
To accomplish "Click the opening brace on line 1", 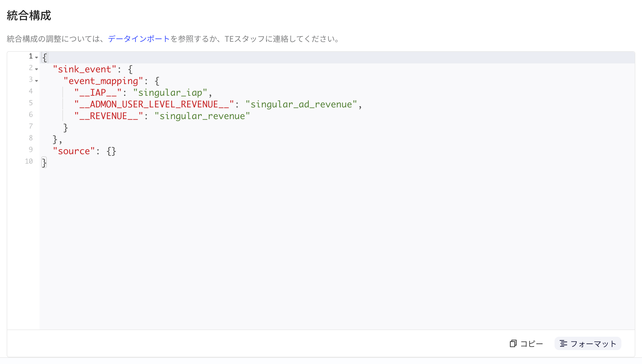I will point(45,58).
